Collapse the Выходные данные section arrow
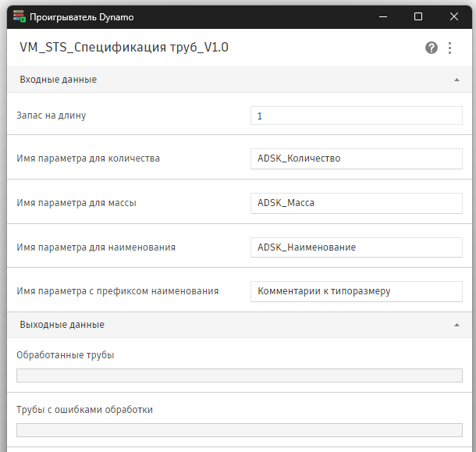 click(456, 325)
